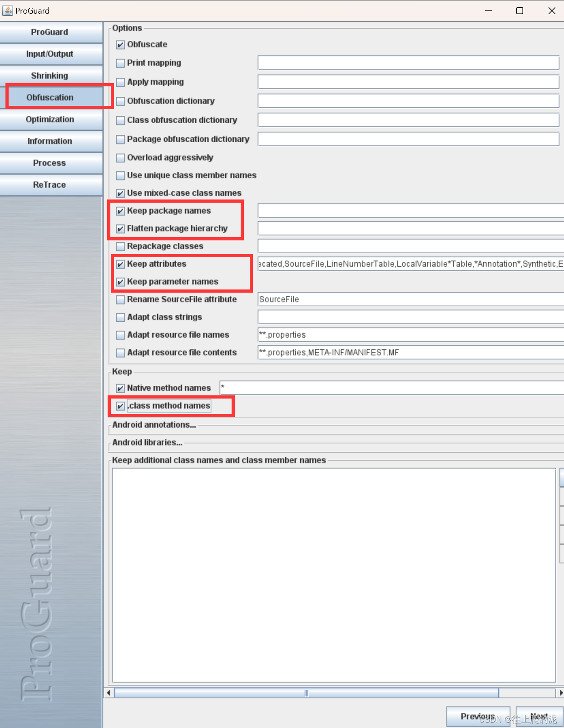The height and width of the screenshot is (728, 564).
Task: Toggle the Keep package names checkbox
Action: point(120,211)
